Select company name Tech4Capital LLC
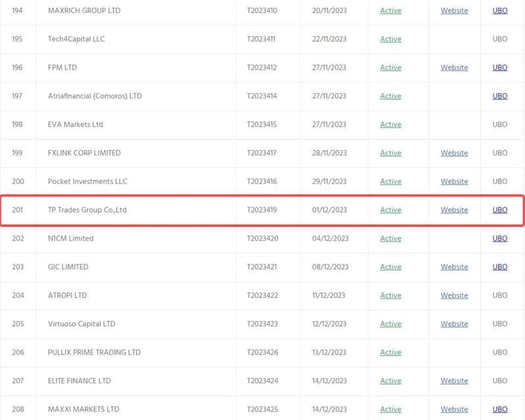Viewport: 525px width, 420px height. [x=76, y=39]
